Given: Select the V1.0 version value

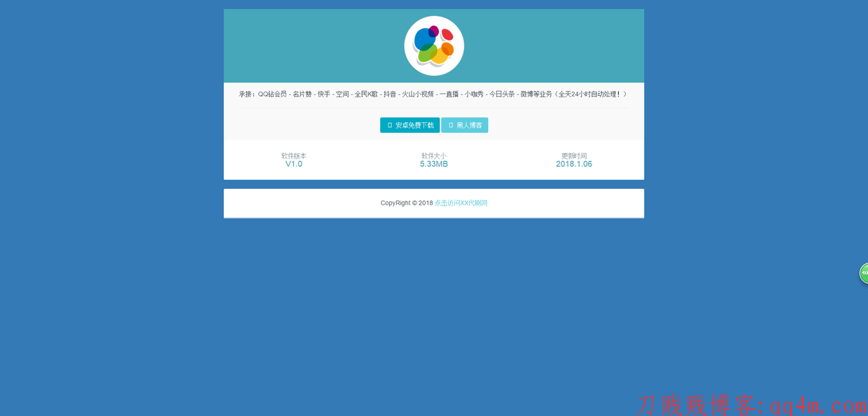Looking at the screenshot, I should click(x=294, y=164).
